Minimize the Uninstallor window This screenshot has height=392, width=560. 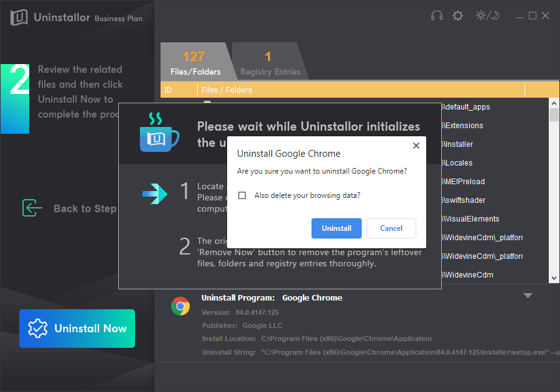[520, 16]
